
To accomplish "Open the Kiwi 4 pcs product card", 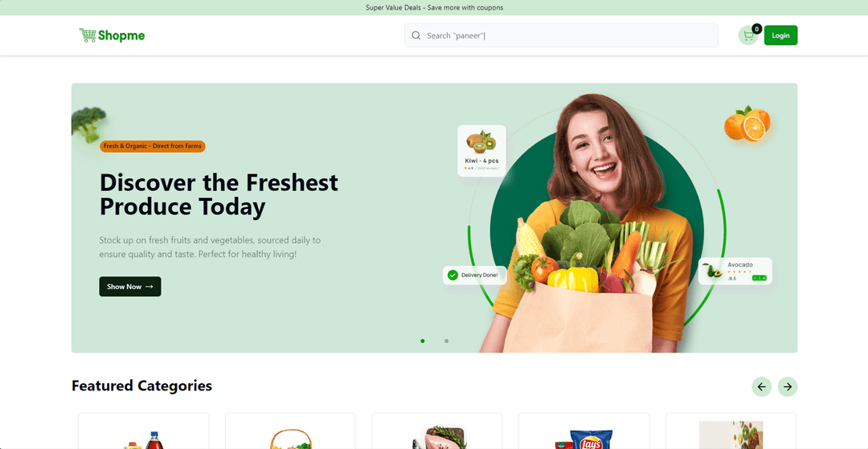I will click(481, 150).
